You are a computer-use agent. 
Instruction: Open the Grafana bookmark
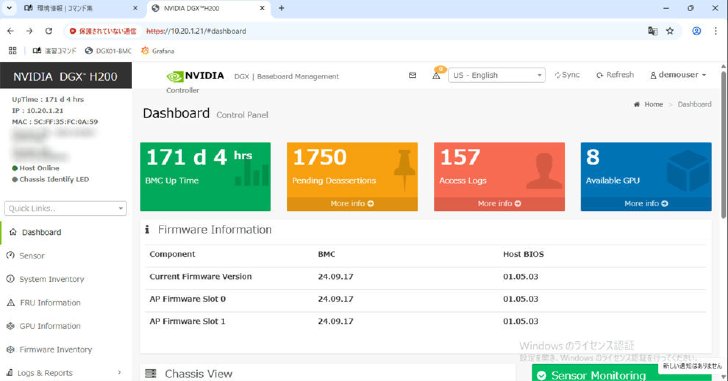click(x=158, y=51)
